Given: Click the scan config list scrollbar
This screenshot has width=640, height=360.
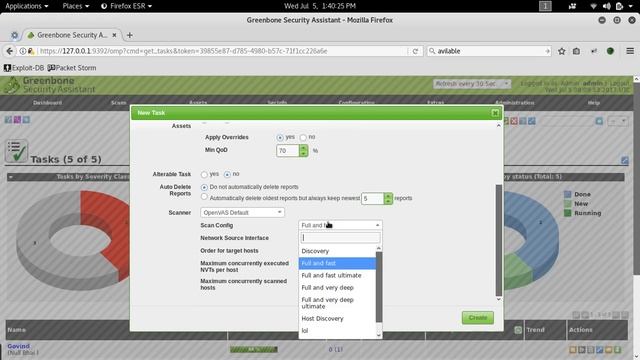Looking at the screenshot, I should pyautogui.click(x=379, y=287).
